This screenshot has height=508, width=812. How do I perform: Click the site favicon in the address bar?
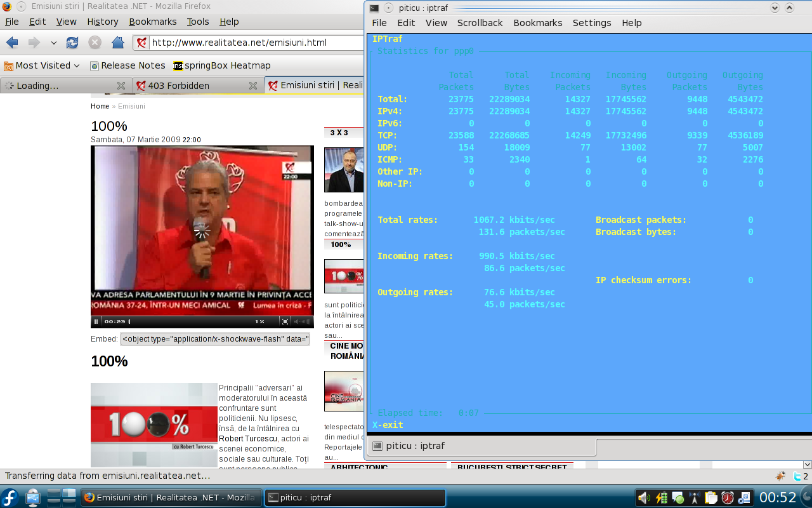pyautogui.click(x=142, y=43)
